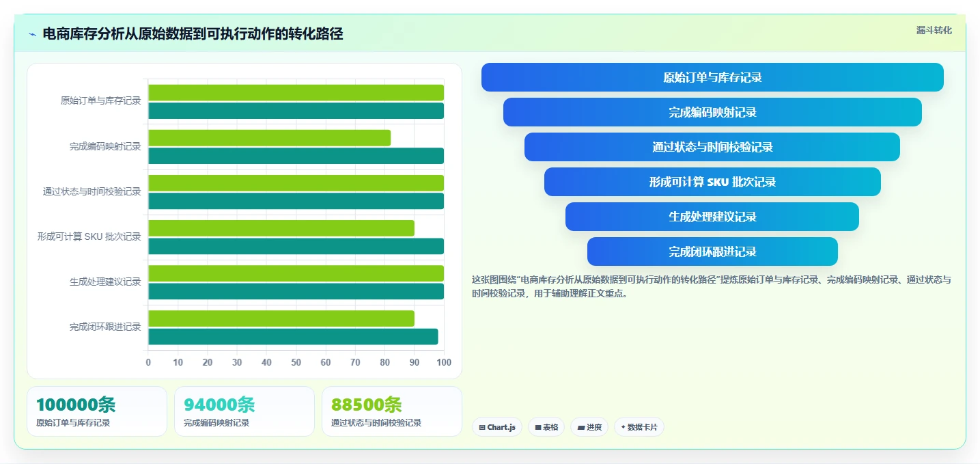Click the x-axis tick label 40
Image resolution: width=980 pixels, height=464 pixels.
pos(266,363)
